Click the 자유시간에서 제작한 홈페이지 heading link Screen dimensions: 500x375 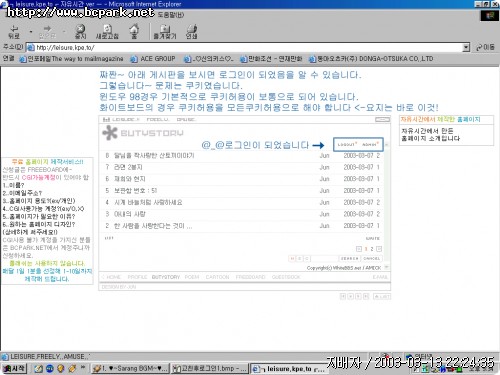click(440, 119)
